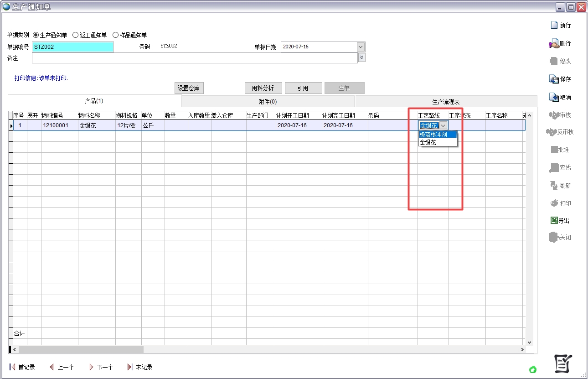
Task: Click the 删行 (delete row) icon
Action: 554,44
